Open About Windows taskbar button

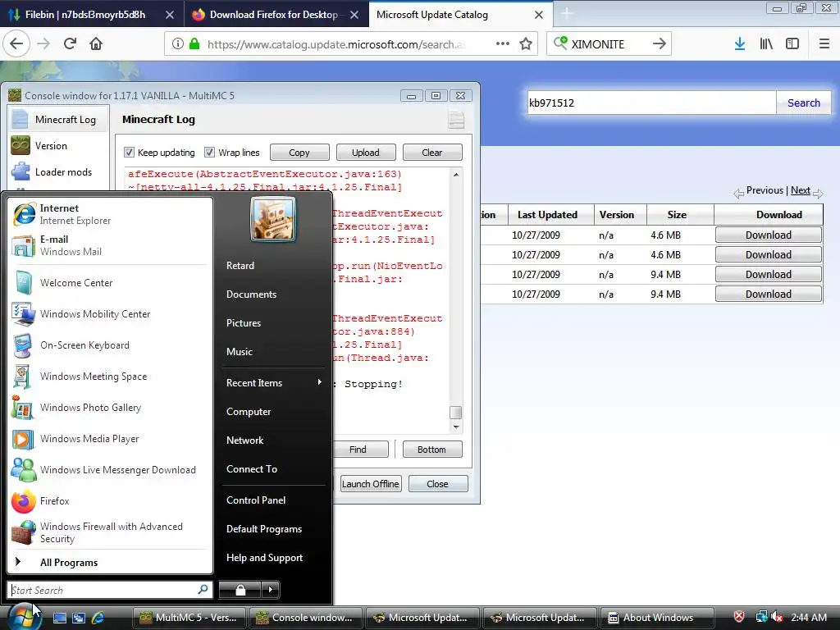657,618
